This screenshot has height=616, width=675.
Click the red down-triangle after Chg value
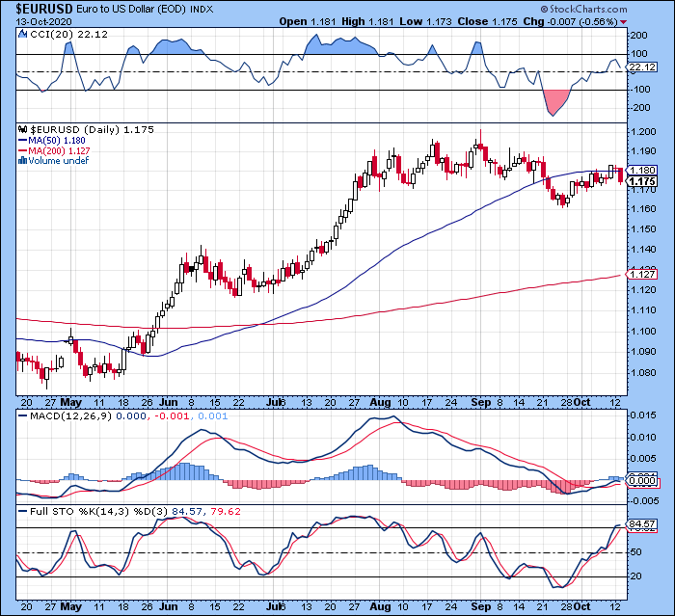[x=624, y=22]
